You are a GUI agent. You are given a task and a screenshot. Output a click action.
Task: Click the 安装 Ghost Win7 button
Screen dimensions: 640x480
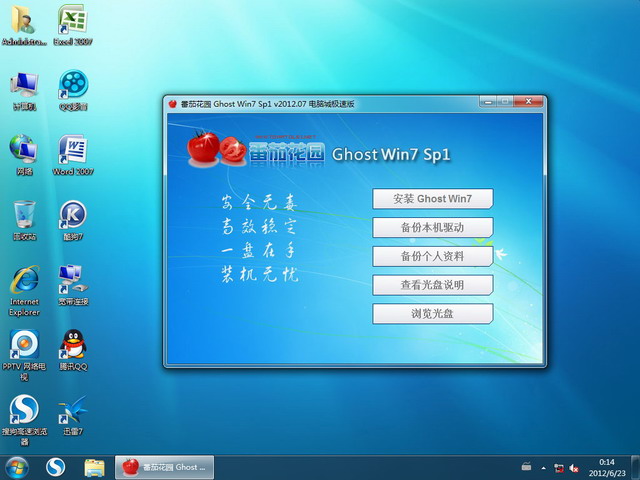click(433, 199)
